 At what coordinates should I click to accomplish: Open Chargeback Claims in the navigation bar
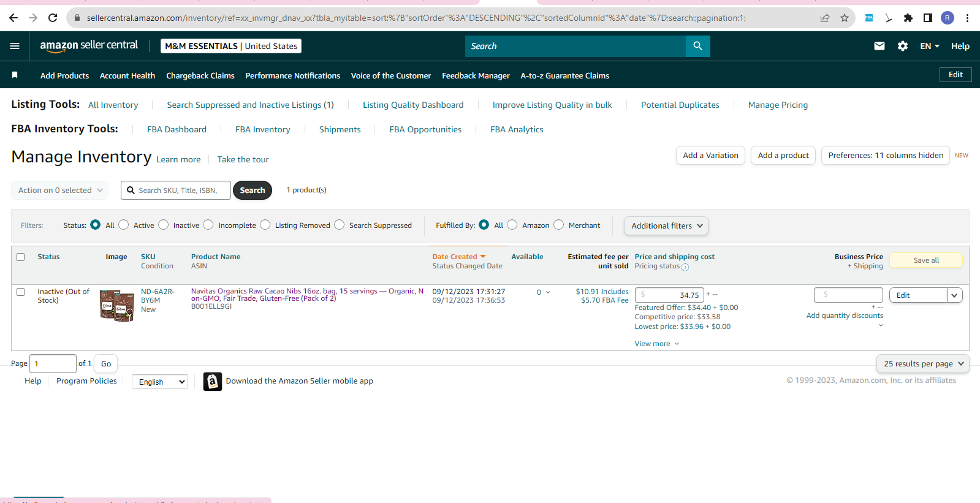click(200, 76)
